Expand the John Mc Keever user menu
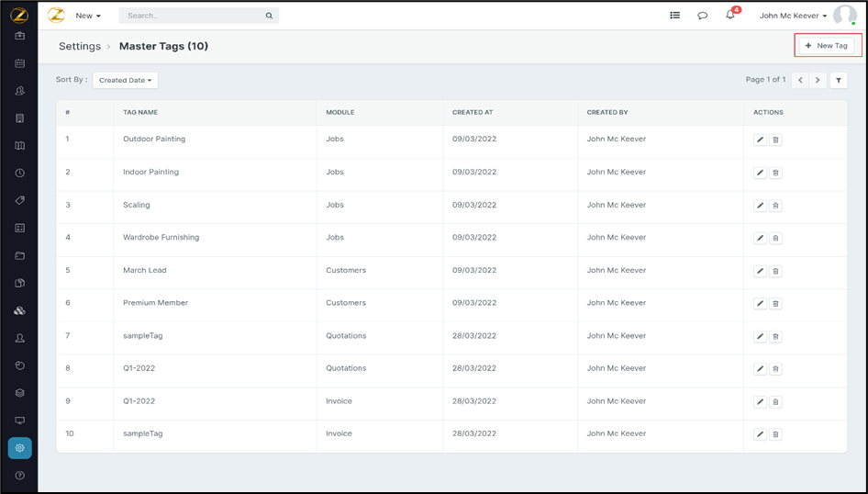This screenshot has height=494, width=868. tap(794, 16)
